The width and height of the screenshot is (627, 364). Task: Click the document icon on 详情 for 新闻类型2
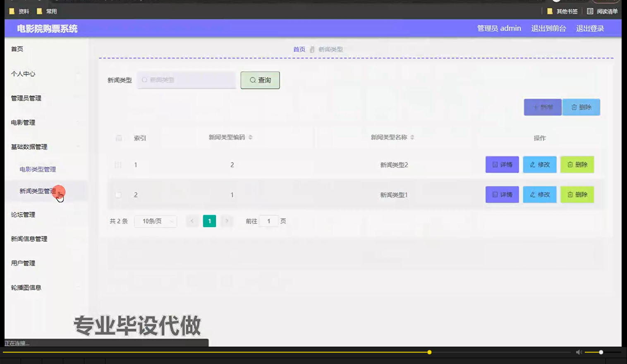click(x=495, y=164)
